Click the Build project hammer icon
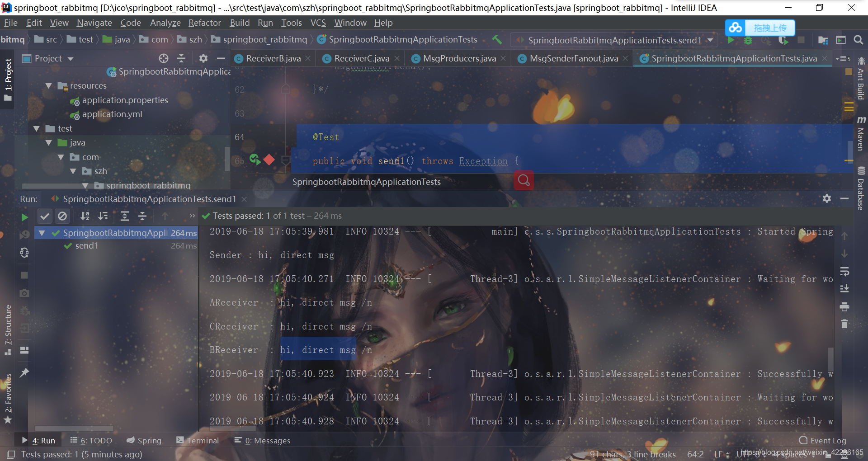The width and height of the screenshot is (868, 461). [497, 40]
